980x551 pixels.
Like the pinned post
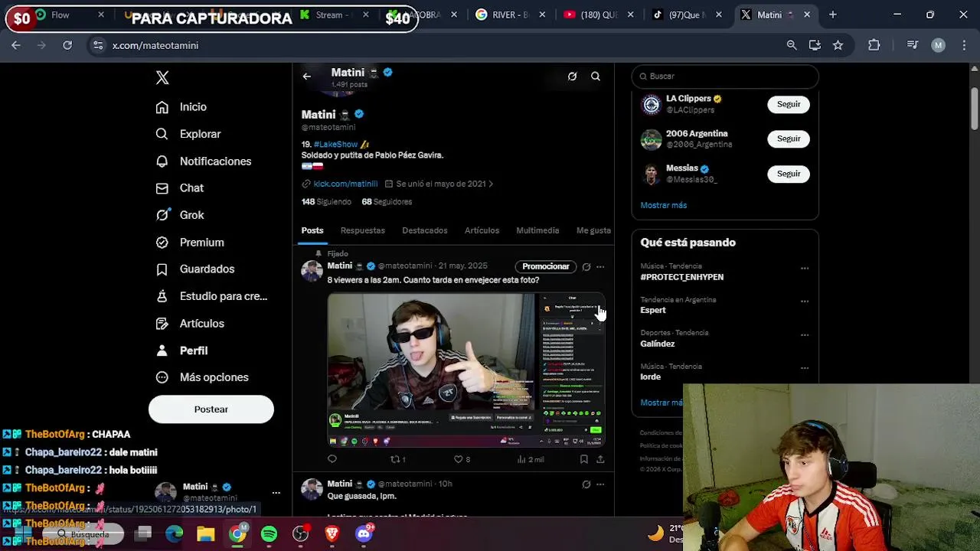click(462, 459)
